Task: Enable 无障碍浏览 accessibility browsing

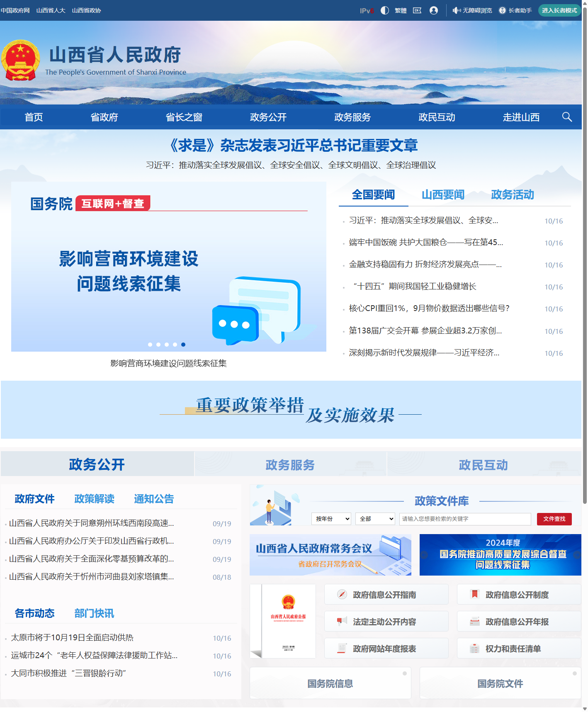Action: (x=472, y=10)
